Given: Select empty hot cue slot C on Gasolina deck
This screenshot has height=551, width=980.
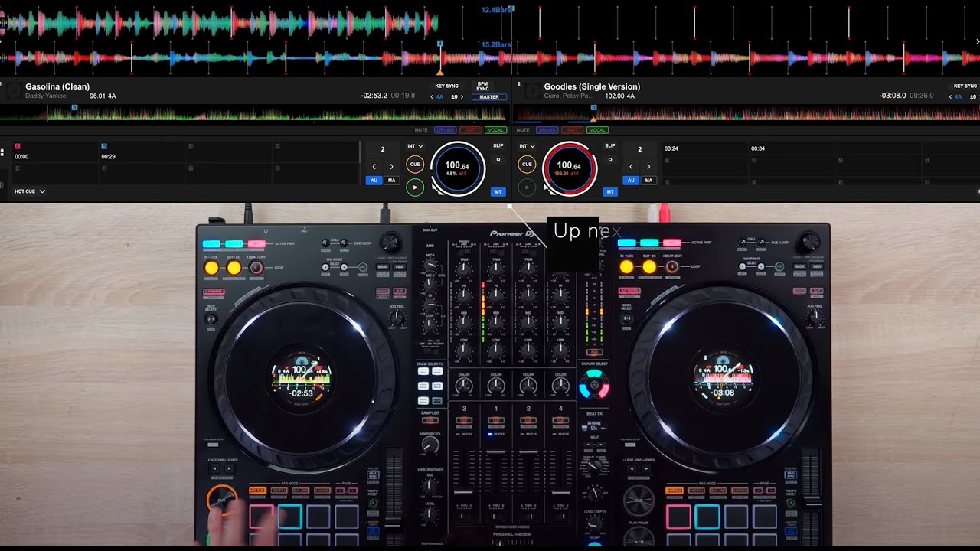Looking at the screenshot, I should pyautogui.click(x=227, y=152).
